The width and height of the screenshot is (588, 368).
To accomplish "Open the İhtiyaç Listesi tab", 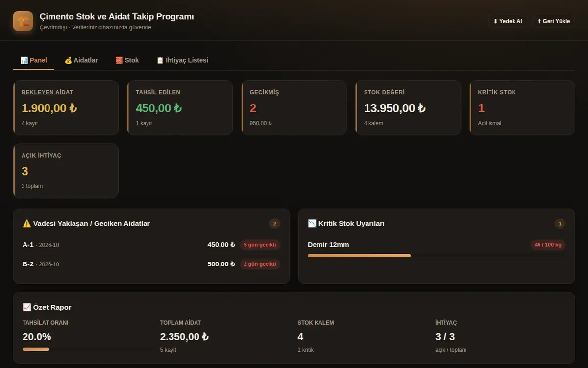I will click(182, 60).
